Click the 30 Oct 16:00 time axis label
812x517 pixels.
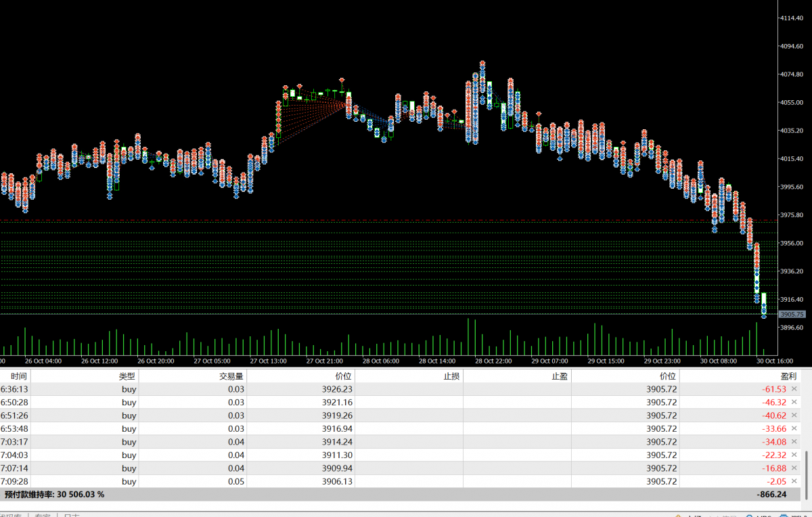[775, 361]
